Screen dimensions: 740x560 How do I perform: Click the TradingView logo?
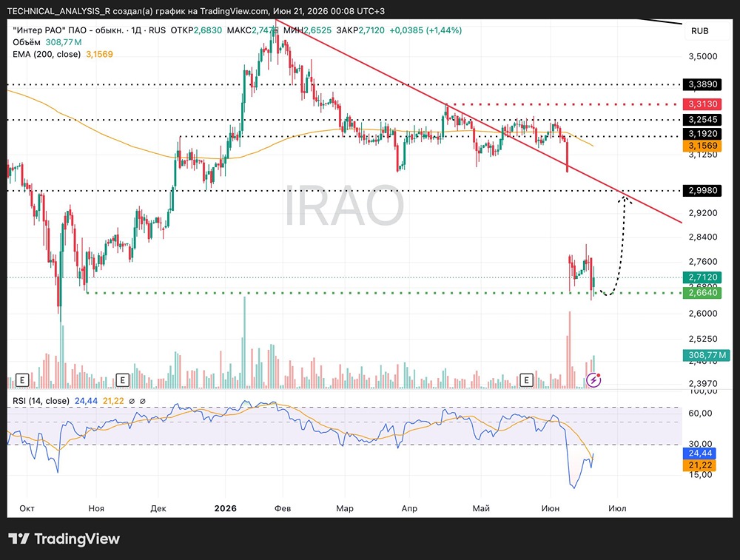click(64, 539)
